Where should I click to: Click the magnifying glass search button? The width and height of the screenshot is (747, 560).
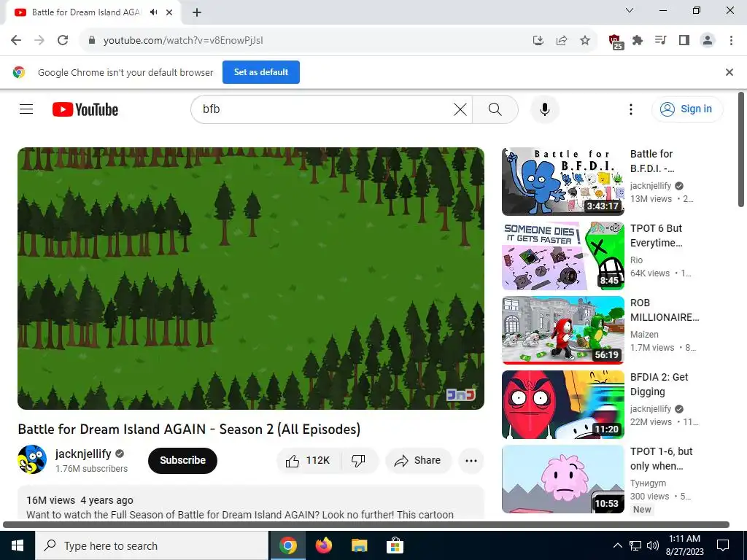pyautogui.click(x=495, y=109)
